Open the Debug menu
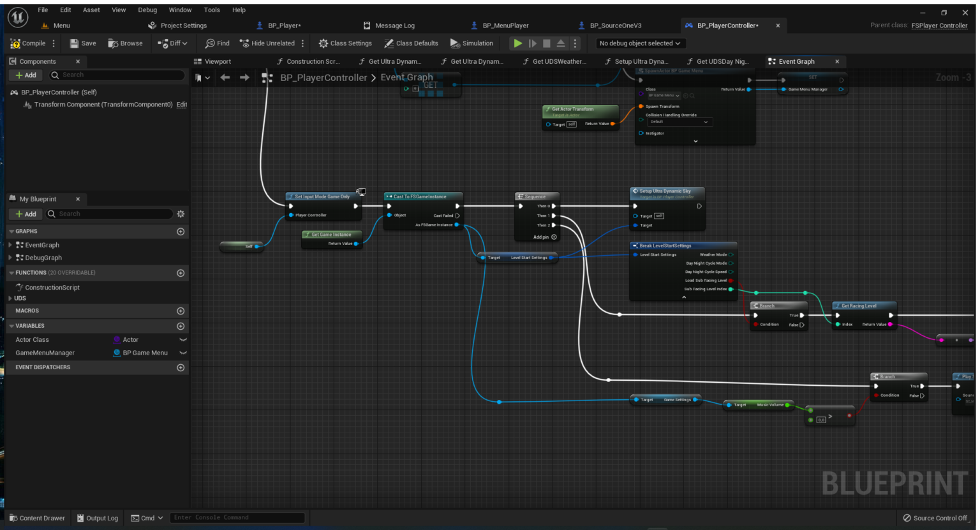Screen dimensions: 980x530 (147, 10)
